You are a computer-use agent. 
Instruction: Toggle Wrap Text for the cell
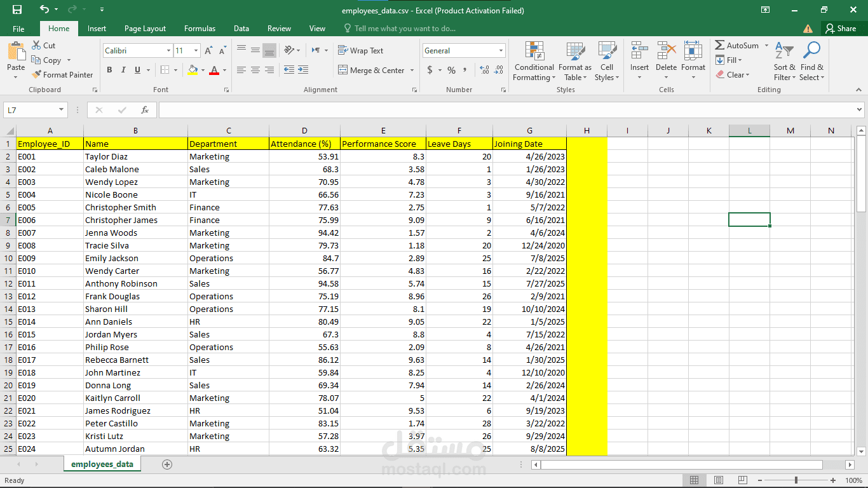(x=360, y=51)
